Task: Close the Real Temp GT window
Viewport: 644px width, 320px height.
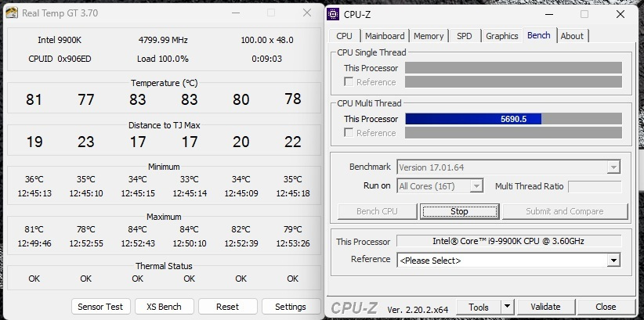Action: (x=307, y=13)
